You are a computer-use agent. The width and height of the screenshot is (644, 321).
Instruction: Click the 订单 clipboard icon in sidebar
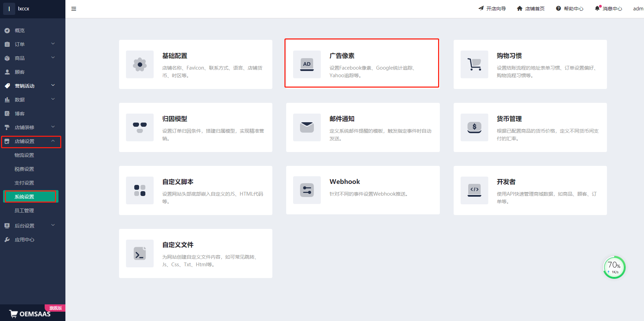[7, 44]
